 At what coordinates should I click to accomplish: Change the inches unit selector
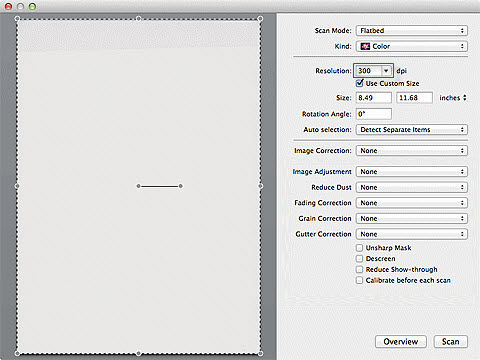tap(453, 98)
